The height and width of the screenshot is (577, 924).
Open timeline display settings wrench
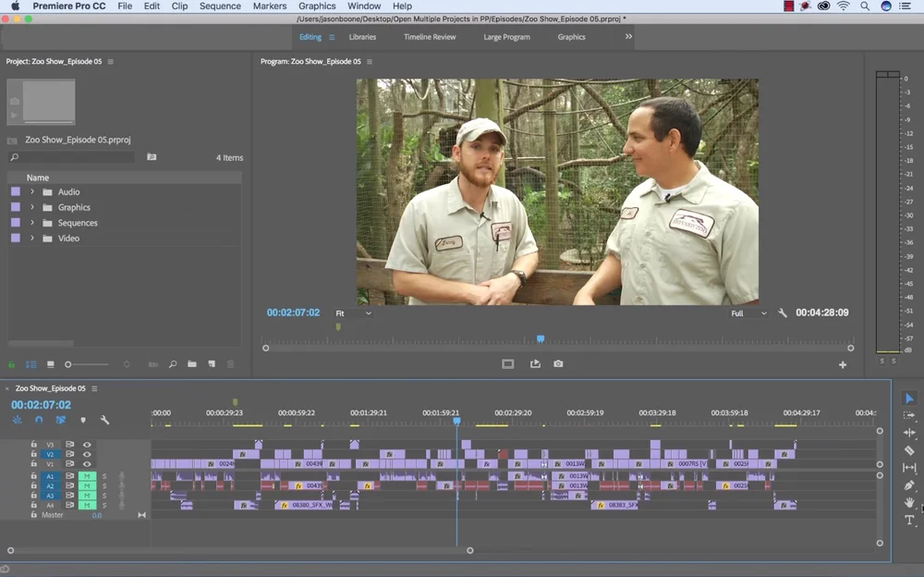point(104,420)
